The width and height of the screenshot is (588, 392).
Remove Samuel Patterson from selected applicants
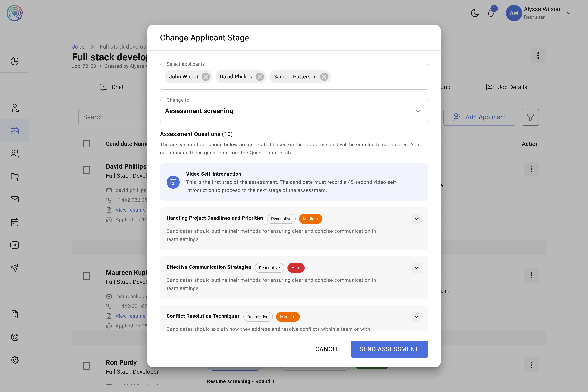click(x=324, y=77)
